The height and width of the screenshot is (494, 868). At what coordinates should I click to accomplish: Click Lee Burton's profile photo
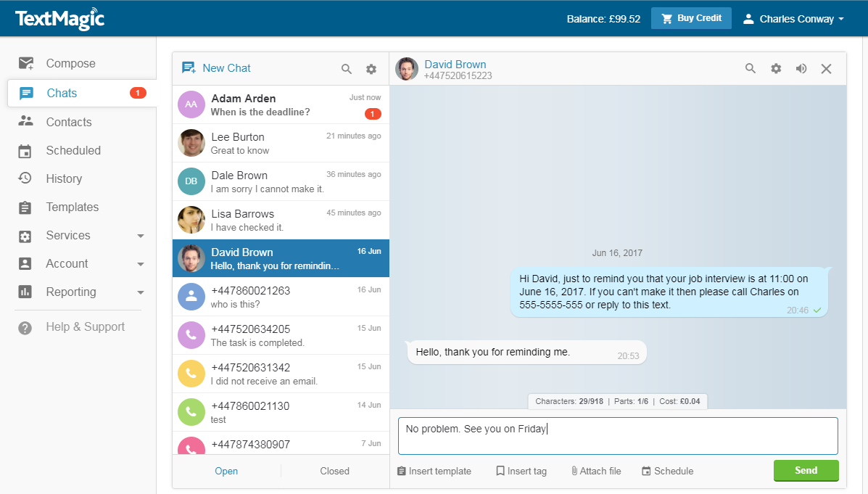pos(191,143)
